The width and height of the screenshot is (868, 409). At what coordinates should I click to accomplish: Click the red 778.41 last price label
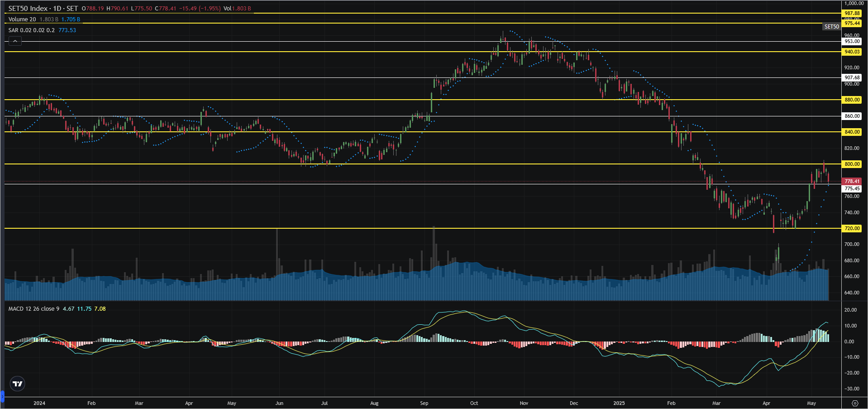852,181
